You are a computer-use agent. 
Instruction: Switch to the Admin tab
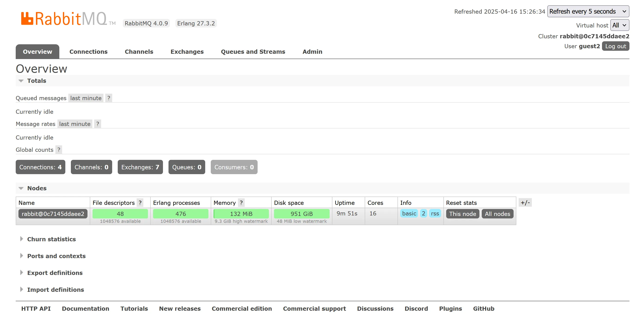[312, 51]
